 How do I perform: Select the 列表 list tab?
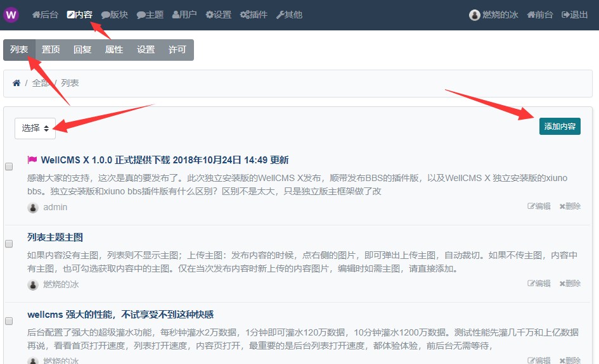point(19,49)
